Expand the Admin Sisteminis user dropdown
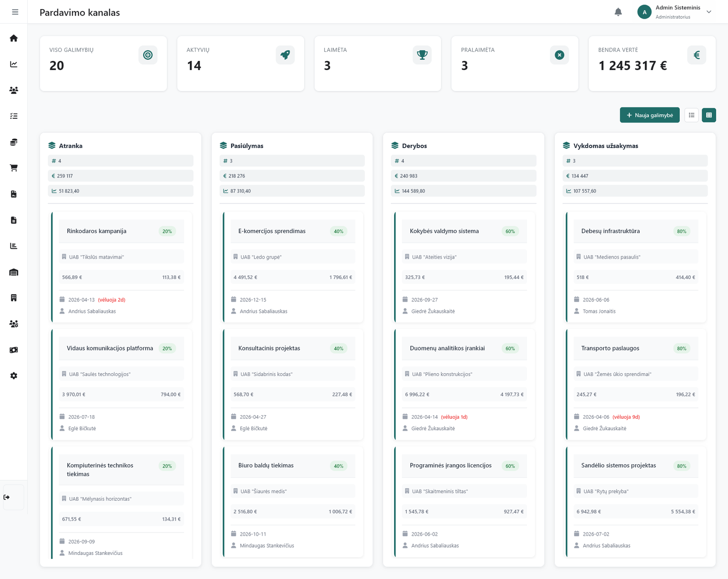 point(708,12)
